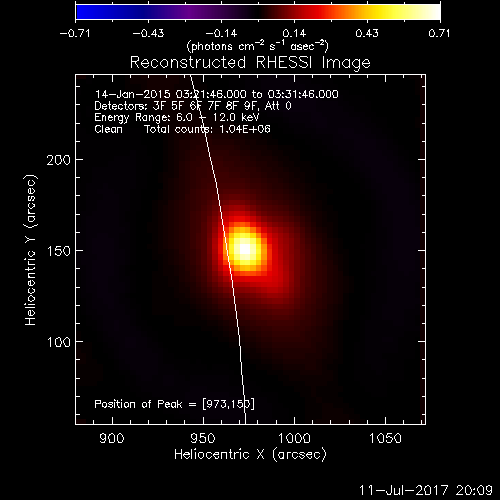Viewport: 500px width, 500px height.
Task: Click the '1050' X-axis tick label
Action: pos(385,438)
